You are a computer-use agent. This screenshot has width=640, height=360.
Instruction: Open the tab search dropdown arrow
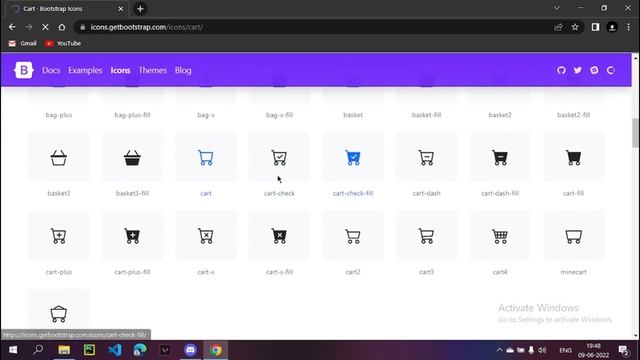pos(557,8)
